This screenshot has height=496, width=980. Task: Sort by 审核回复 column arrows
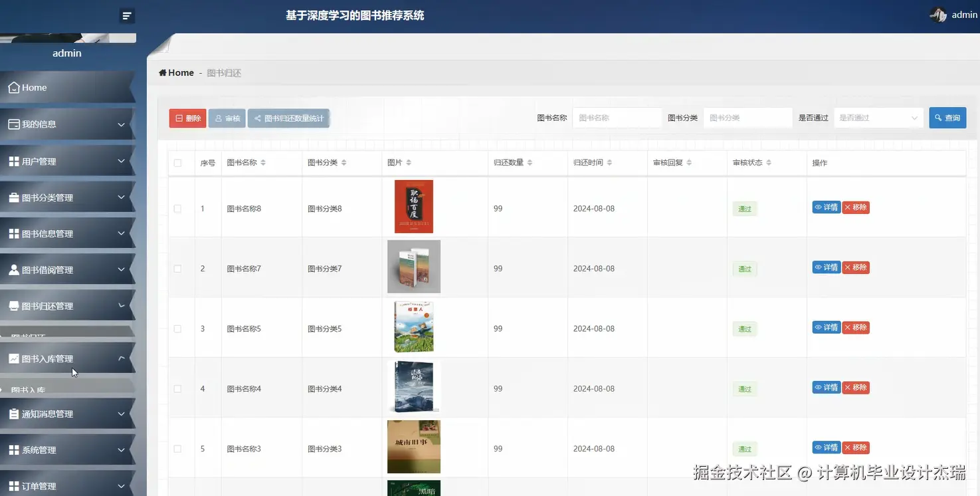click(x=689, y=163)
